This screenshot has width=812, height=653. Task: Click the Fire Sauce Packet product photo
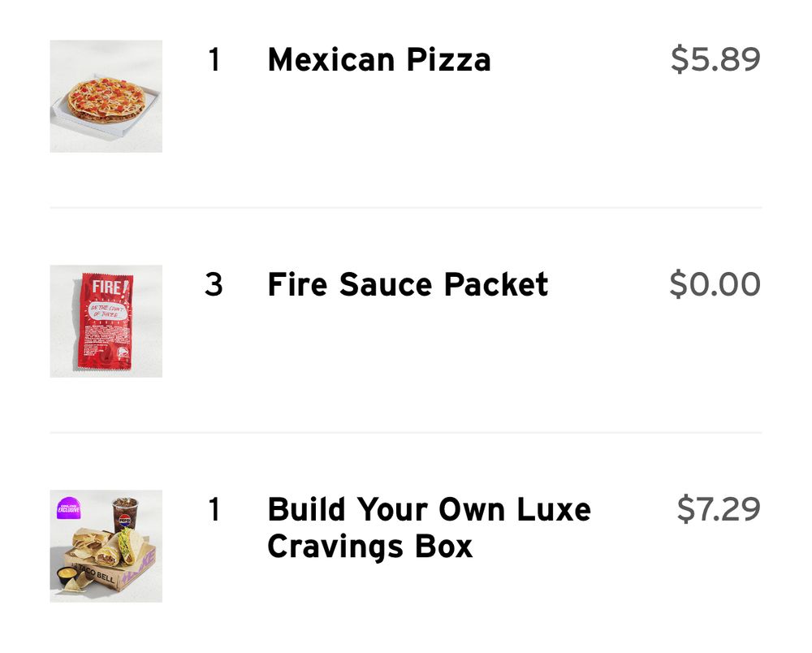pos(106,320)
